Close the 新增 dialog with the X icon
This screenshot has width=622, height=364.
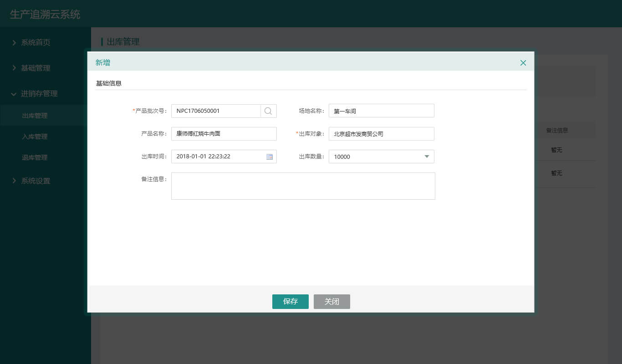click(x=523, y=63)
